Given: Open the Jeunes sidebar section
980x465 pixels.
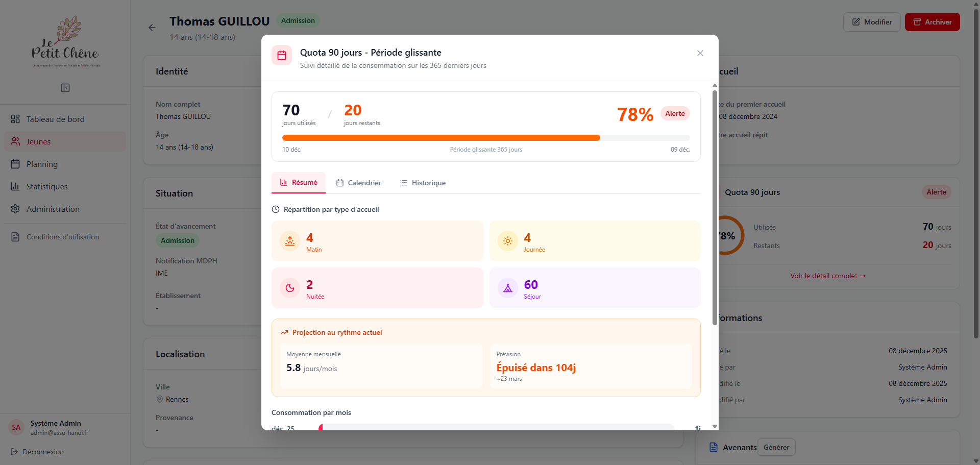Looking at the screenshot, I should (x=65, y=141).
